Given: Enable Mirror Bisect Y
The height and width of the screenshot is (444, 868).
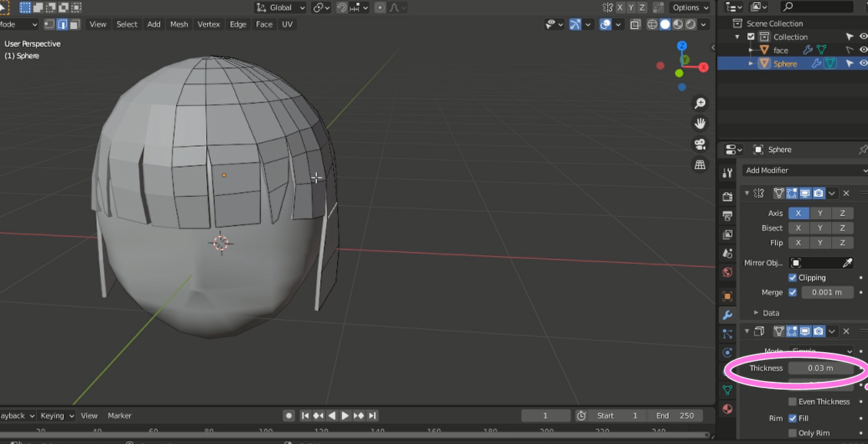Looking at the screenshot, I should coord(820,228).
